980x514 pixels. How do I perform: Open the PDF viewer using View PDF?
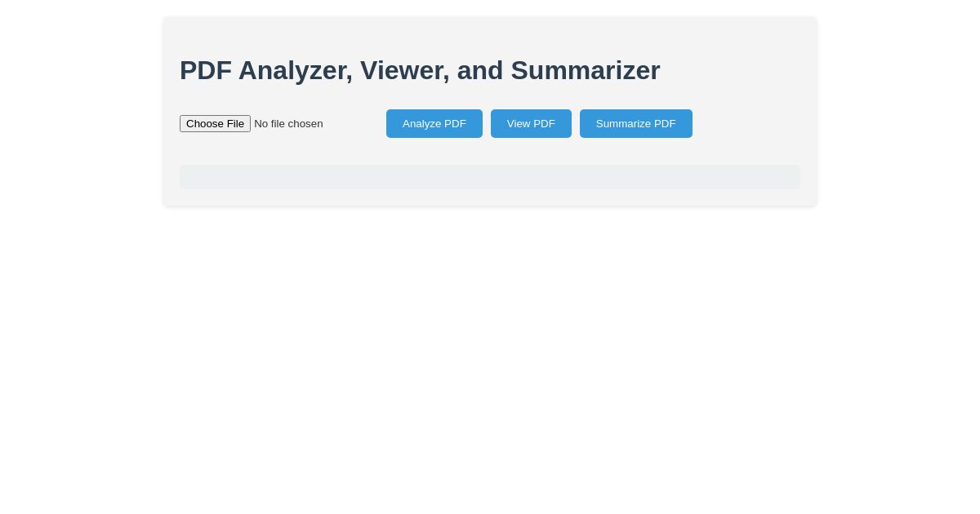[x=531, y=123]
